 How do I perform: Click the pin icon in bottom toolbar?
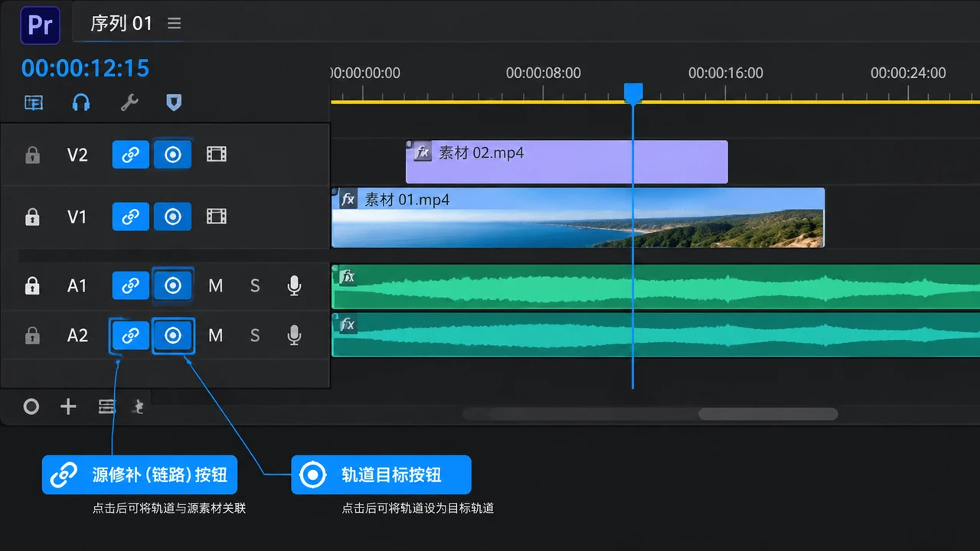click(x=139, y=406)
